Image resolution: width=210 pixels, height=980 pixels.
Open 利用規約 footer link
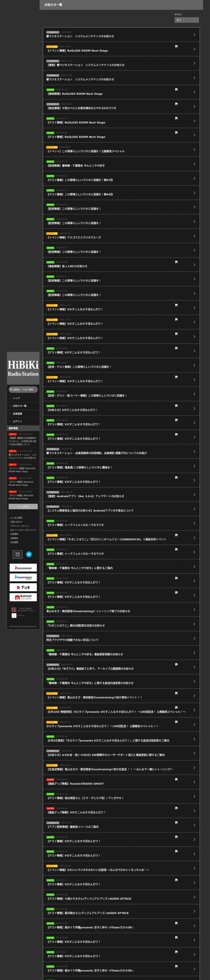(14, 534)
